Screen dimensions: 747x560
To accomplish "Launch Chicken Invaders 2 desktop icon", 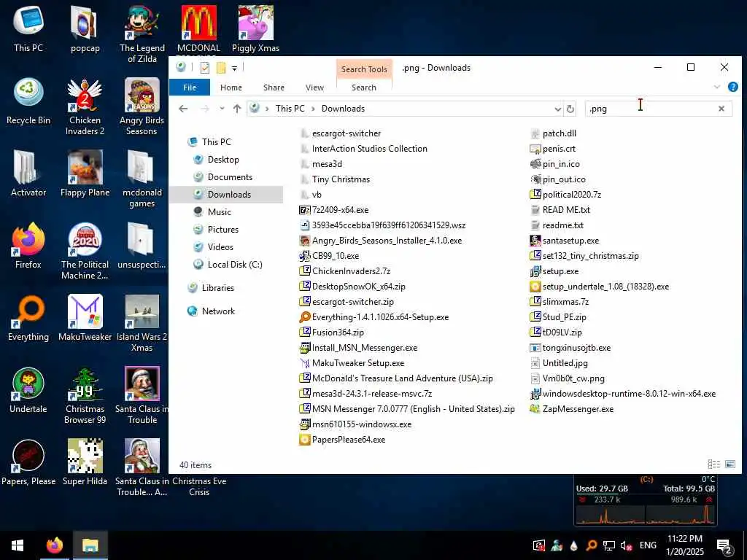I will click(x=85, y=107).
